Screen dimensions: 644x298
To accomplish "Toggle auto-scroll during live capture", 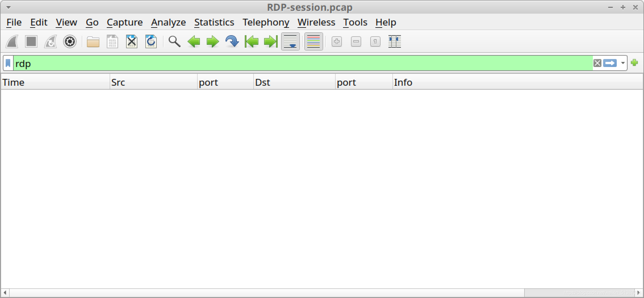I will pyautogui.click(x=290, y=42).
